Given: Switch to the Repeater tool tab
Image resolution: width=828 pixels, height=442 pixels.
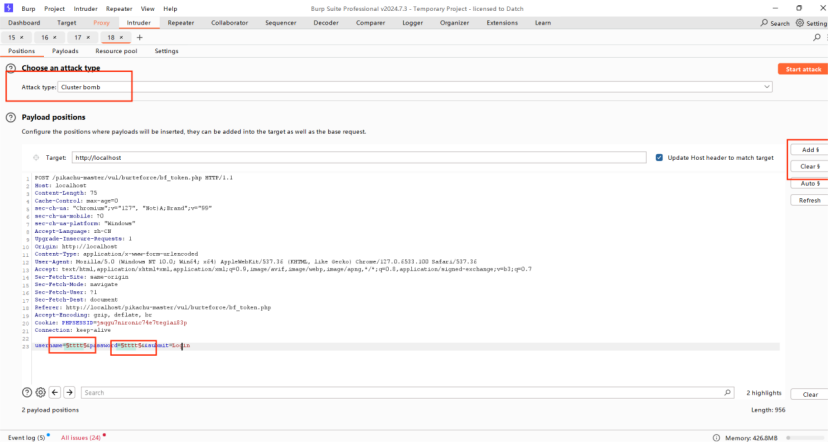Looking at the screenshot, I should coord(181,23).
